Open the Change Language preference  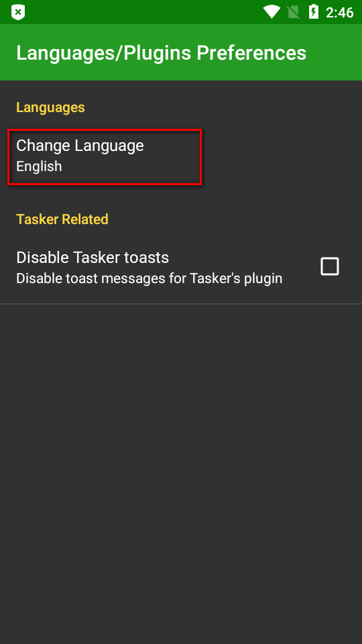(181, 156)
